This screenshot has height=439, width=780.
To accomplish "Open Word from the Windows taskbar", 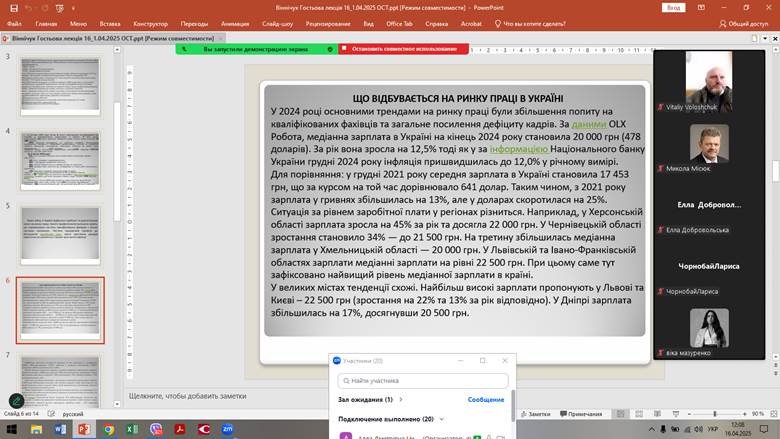I will (60, 429).
